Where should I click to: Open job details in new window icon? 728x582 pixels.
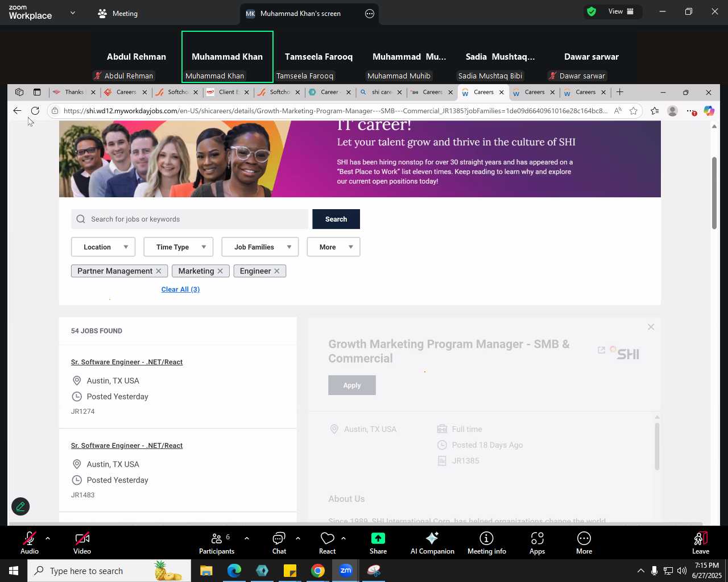601,350
